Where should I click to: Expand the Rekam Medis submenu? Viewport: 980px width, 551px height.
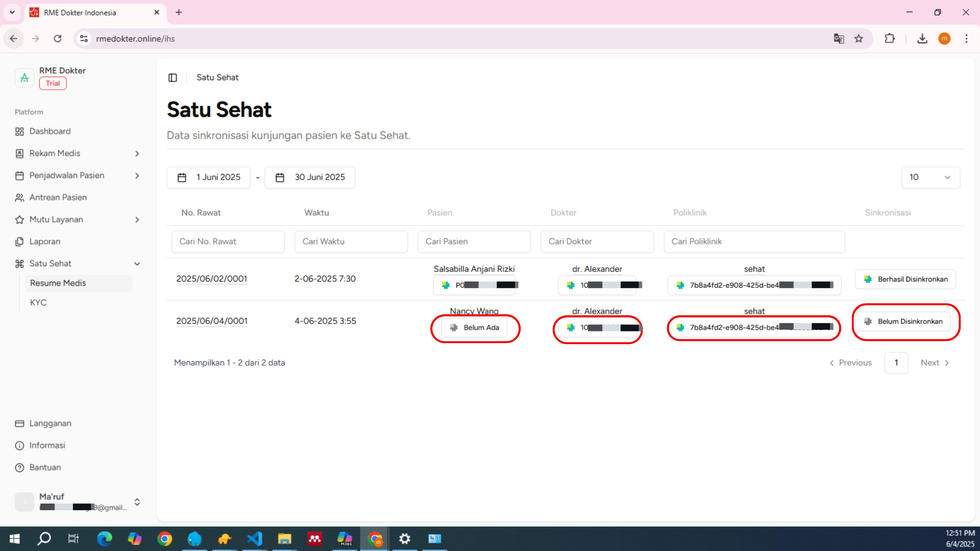click(137, 154)
